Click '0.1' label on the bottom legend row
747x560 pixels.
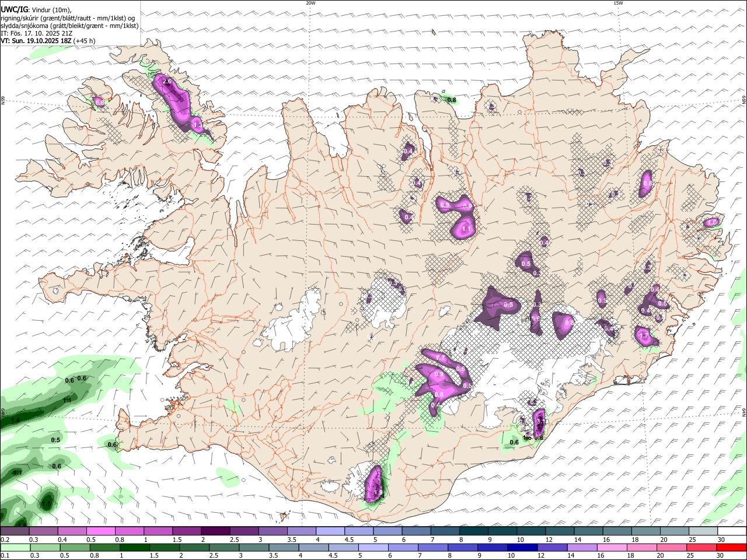click(4, 555)
